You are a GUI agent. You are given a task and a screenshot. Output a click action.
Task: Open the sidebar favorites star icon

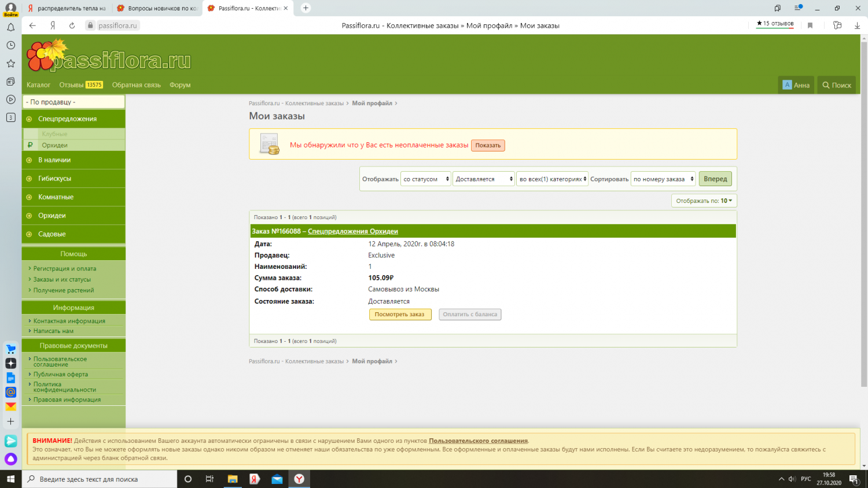(10, 64)
